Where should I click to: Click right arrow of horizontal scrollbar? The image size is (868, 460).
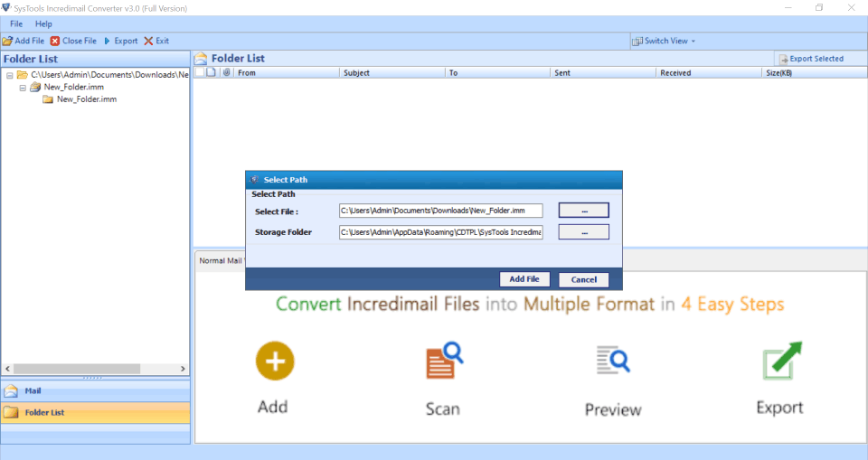[x=183, y=369]
